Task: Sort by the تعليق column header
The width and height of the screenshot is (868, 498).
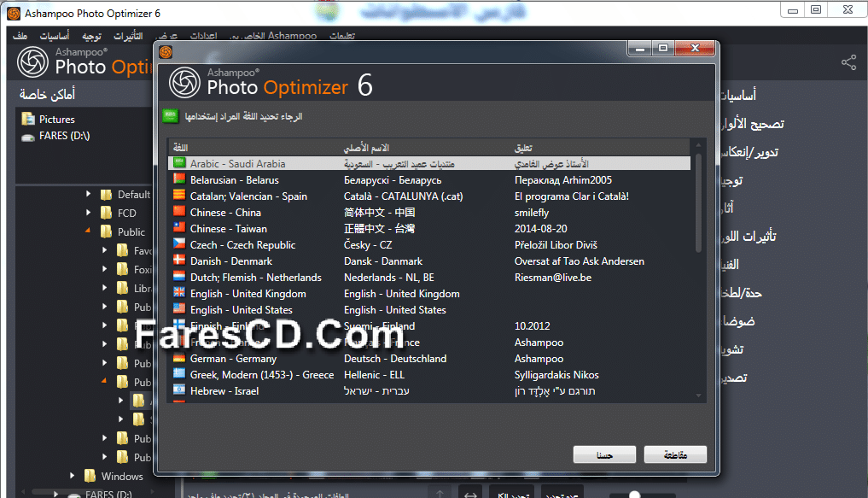Action: [523, 148]
